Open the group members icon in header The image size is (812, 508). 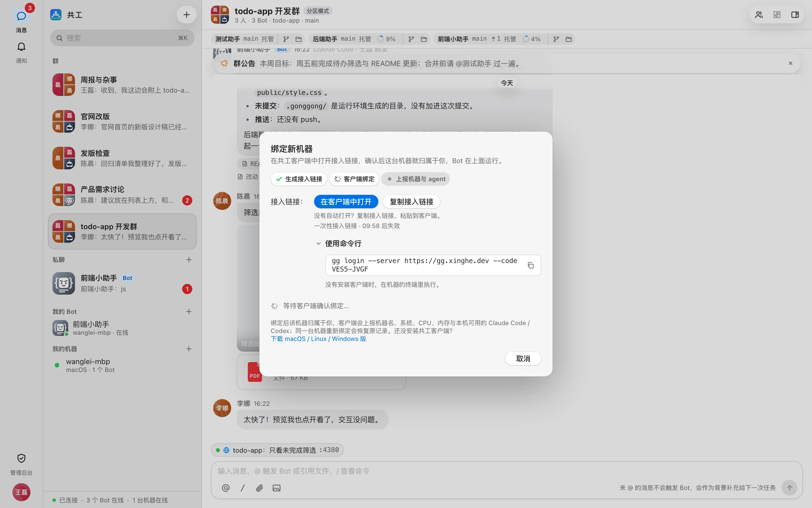[759, 15]
